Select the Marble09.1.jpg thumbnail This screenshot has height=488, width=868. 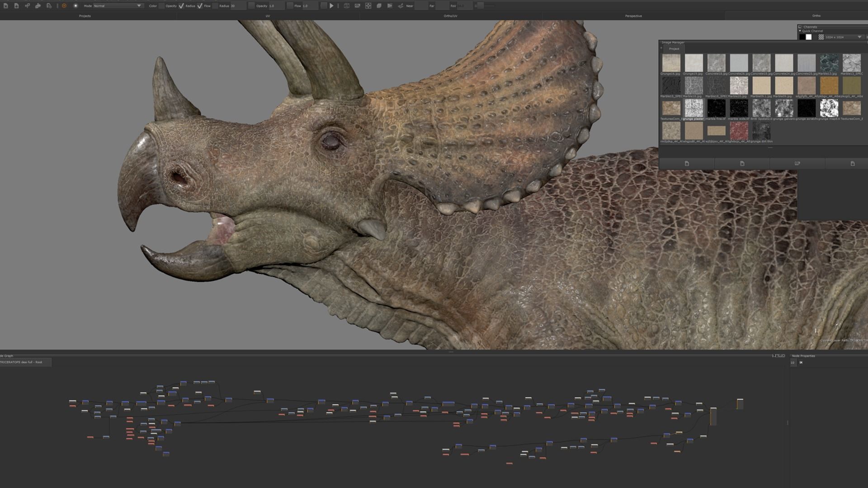pos(762,85)
